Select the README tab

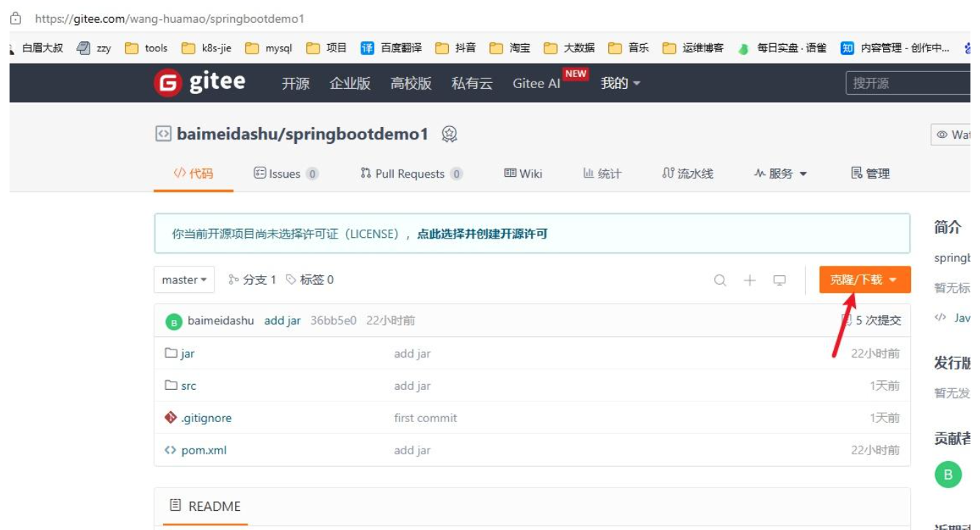(205, 507)
